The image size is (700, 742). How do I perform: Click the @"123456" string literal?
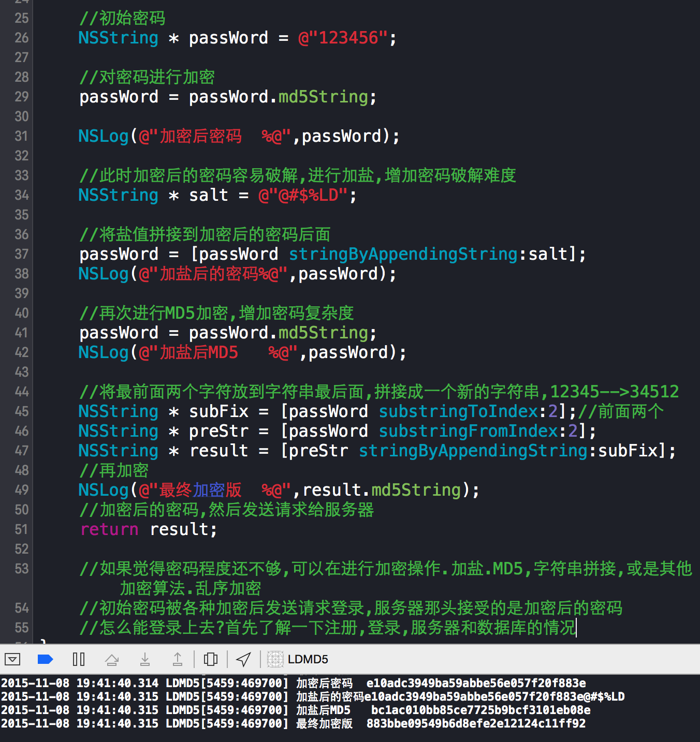343,38
